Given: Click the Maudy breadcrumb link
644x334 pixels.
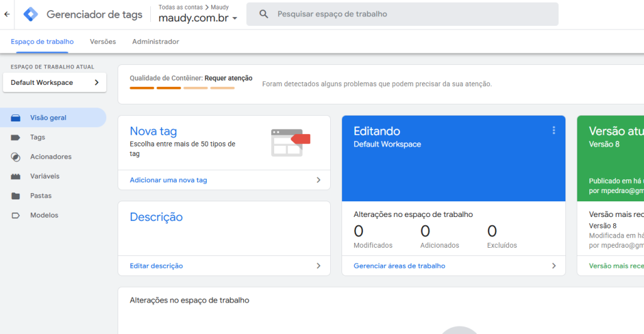Looking at the screenshot, I should click(x=219, y=7).
